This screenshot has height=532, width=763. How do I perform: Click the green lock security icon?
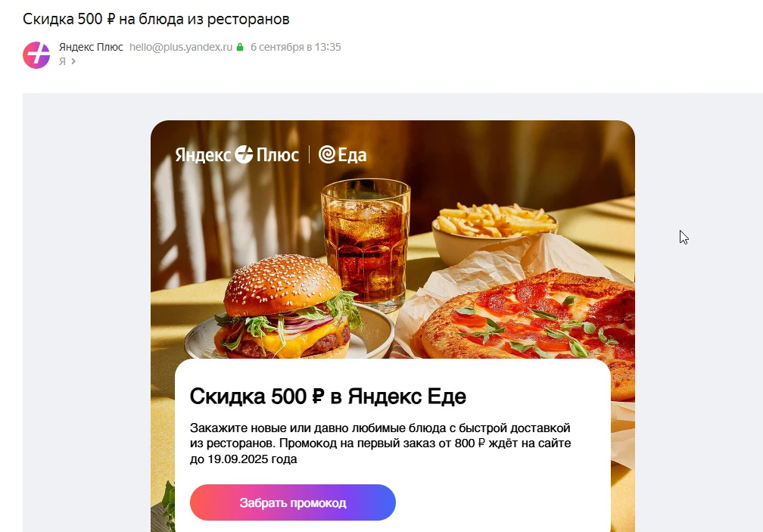click(240, 47)
